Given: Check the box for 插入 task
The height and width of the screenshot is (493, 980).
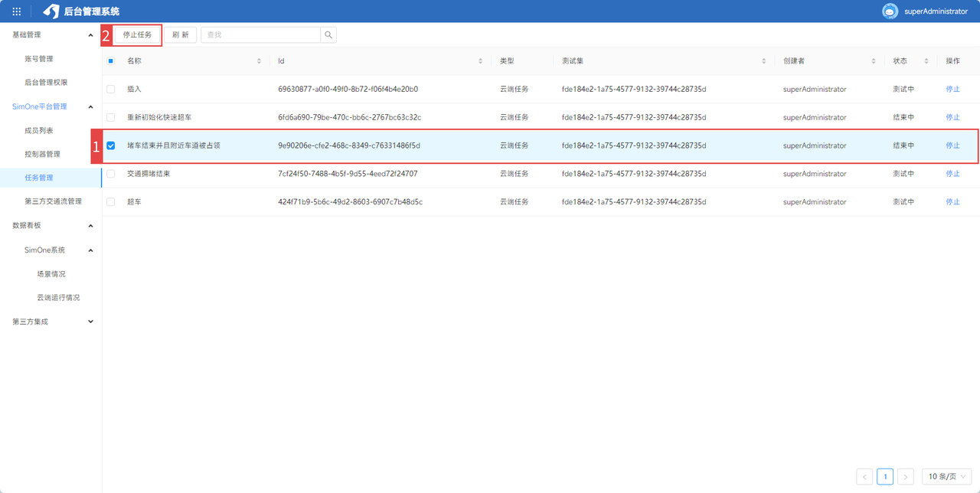Looking at the screenshot, I should (x=111, y=90).
